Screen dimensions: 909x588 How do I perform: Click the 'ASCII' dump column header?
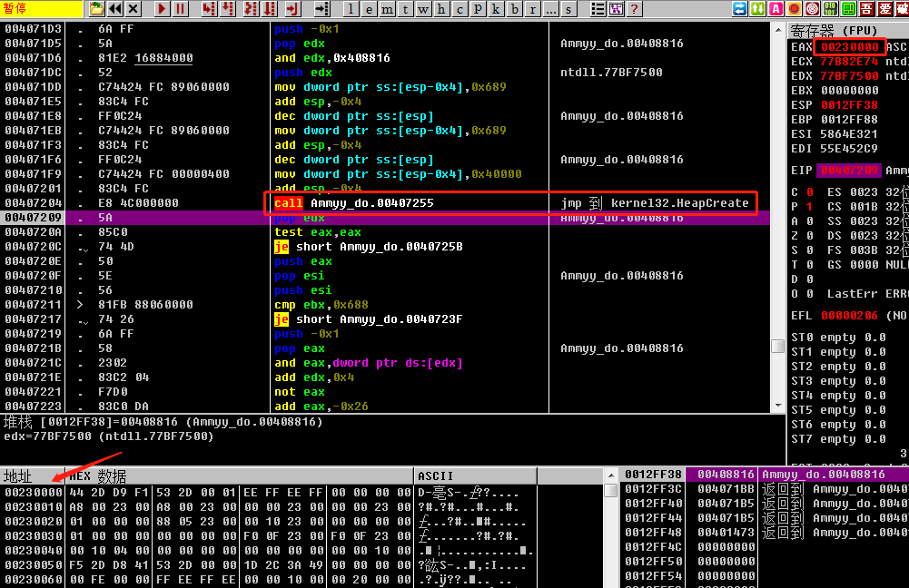point(475,476)
